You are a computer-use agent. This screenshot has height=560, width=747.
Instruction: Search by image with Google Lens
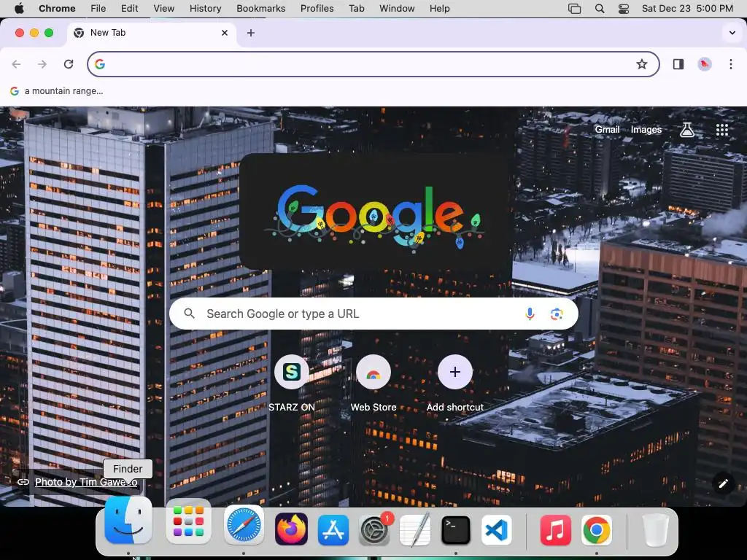point(557,314)
